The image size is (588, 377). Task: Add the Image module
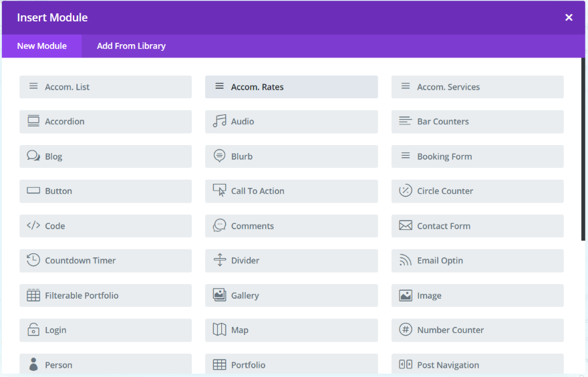pos(477,295)
